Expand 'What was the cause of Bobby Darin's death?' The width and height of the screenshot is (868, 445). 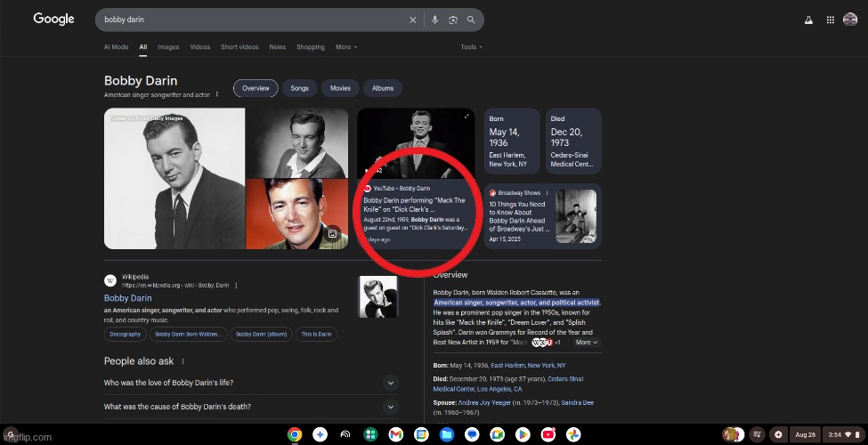pyautogui.click(x=251, y=407)
